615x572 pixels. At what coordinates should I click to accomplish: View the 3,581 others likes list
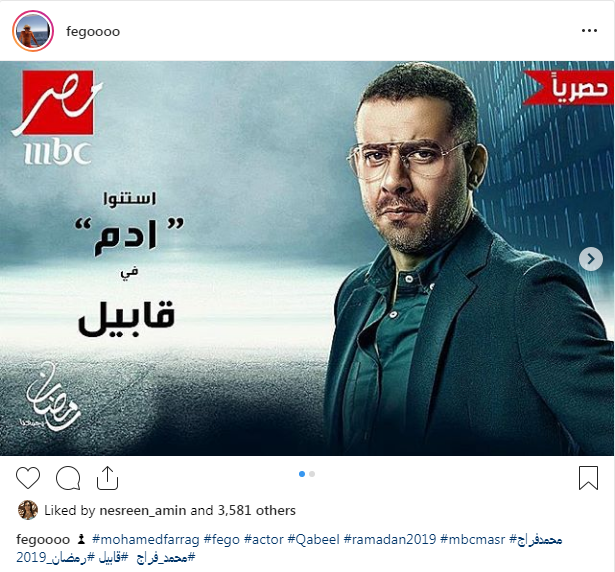257,510
